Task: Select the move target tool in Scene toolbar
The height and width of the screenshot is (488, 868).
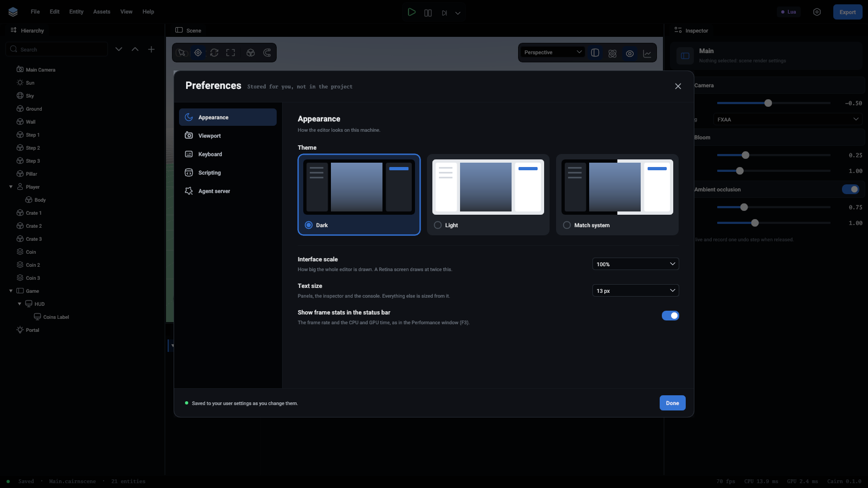Action: [x=198, y=53]
